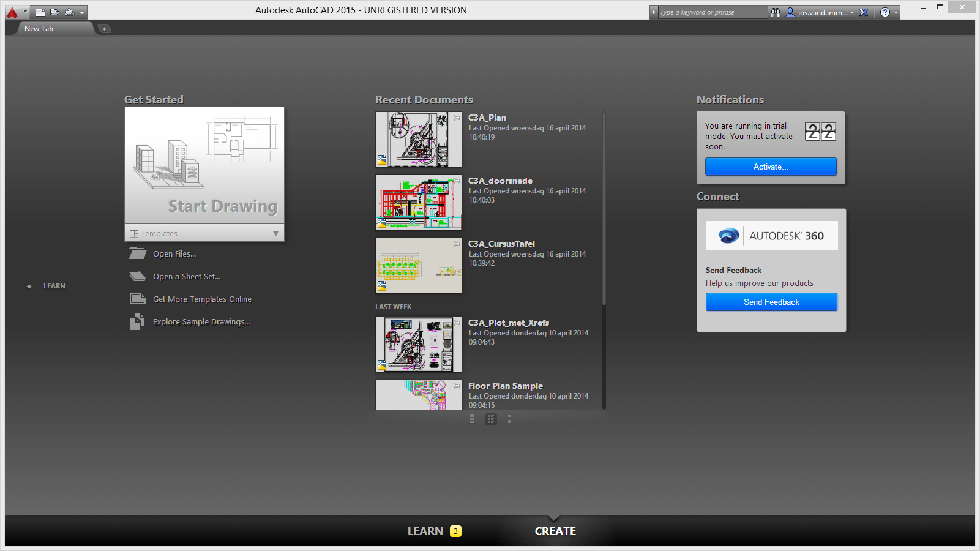Click the Open file icon in Quick Access toolbar
Viewport: 980px width, 551px height.
coord(54,12)
